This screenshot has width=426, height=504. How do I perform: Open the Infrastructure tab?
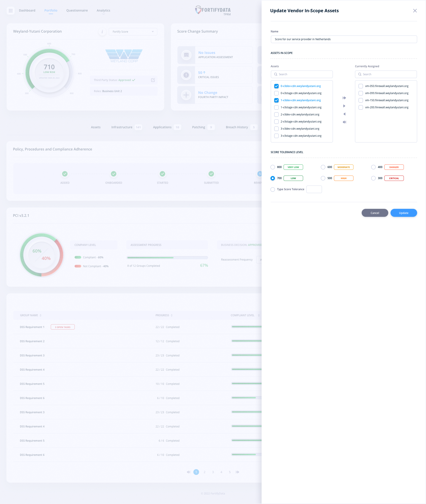pos(122,127)
